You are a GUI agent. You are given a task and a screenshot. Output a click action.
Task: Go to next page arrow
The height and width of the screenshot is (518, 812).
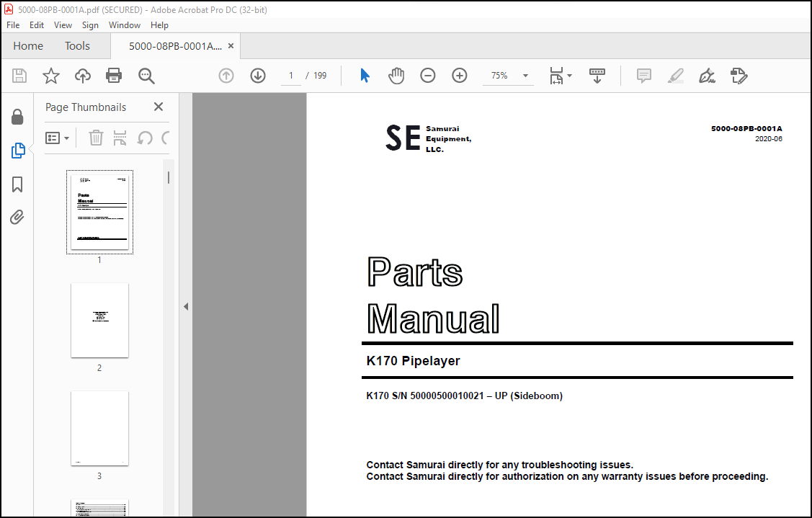[x=258, y=76]
